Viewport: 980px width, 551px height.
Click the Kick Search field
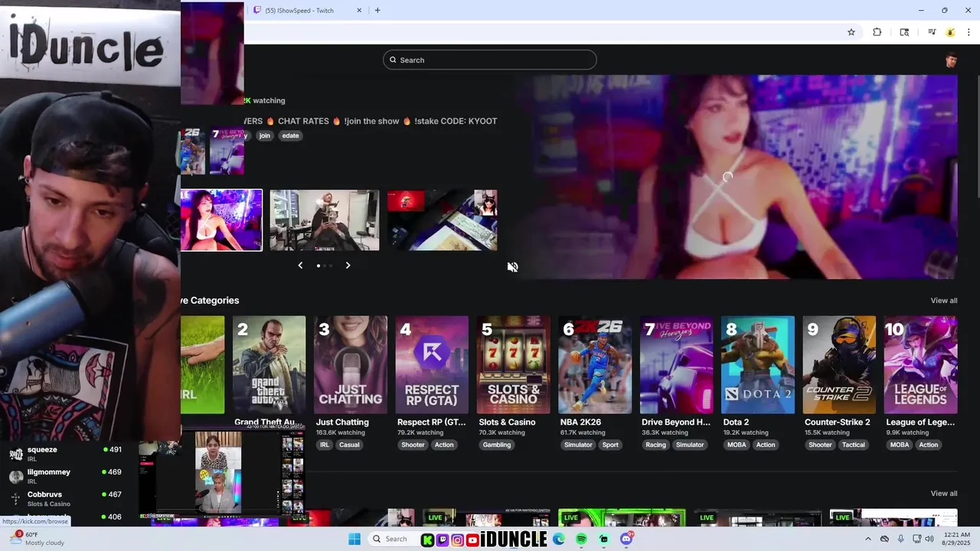pyautogui.click(x=490, y=60)
